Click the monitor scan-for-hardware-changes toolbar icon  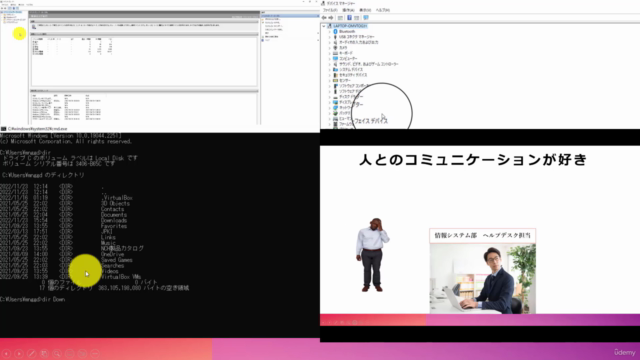pos(366,18)
